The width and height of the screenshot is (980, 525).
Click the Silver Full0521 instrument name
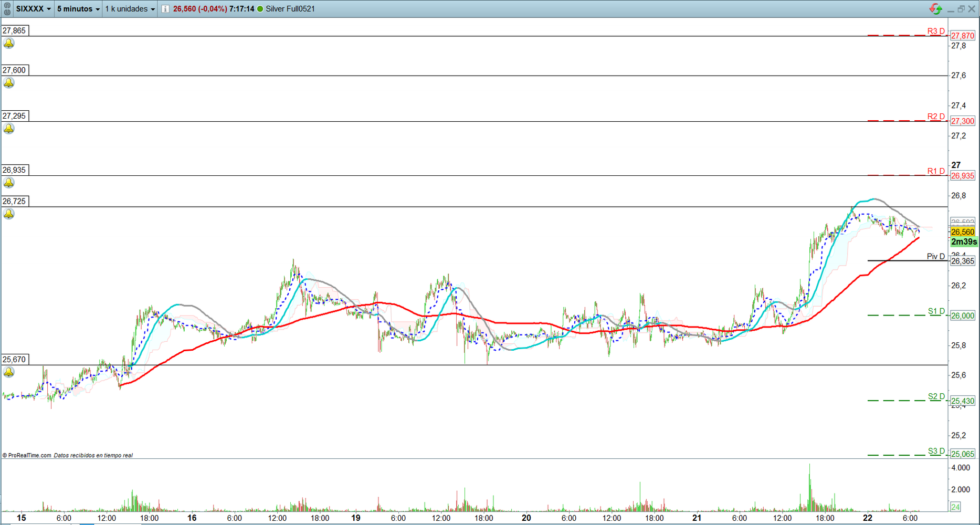(290, 9)
